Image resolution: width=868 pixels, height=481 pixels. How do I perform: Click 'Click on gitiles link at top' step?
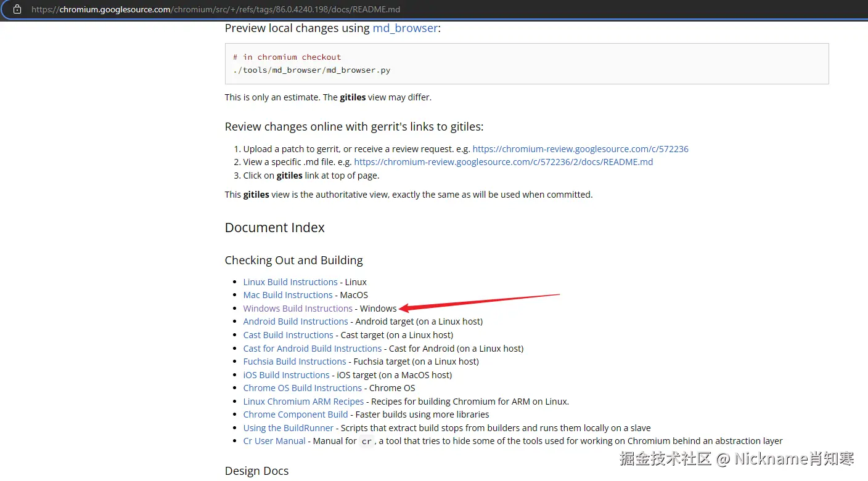click(311, 176)
